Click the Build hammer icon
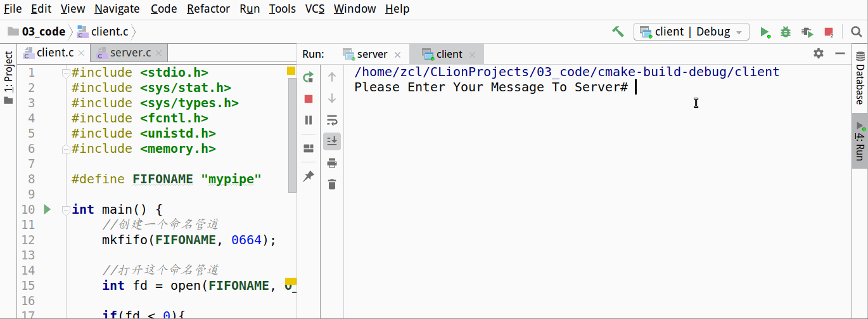 618,32
